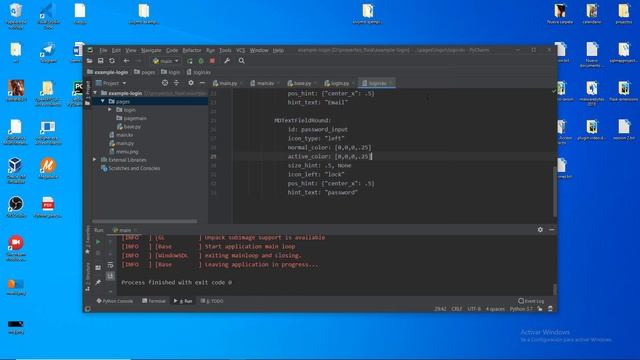Toggle the 1: Project side tool window strip
Image resolution: width=640 pixels, height=360 pixels.
[87, 94]
